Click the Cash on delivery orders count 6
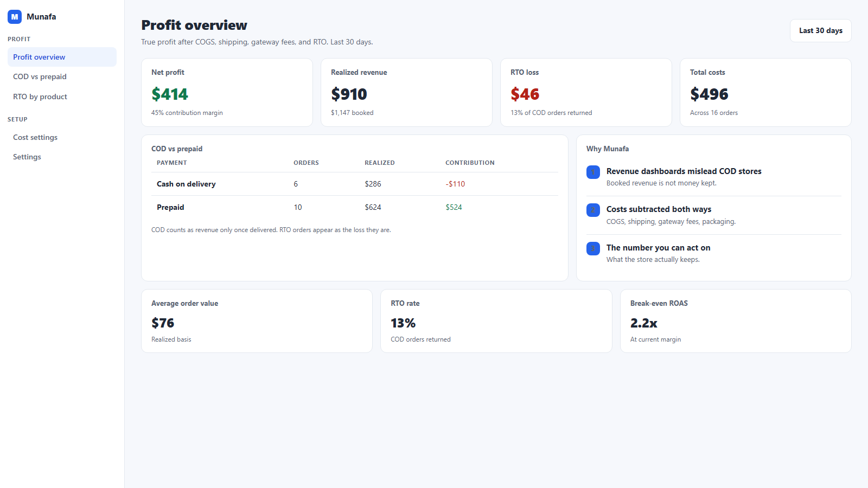Image resolution: width=868 pixels, height=488 pixels. click(x=296, y=184)
